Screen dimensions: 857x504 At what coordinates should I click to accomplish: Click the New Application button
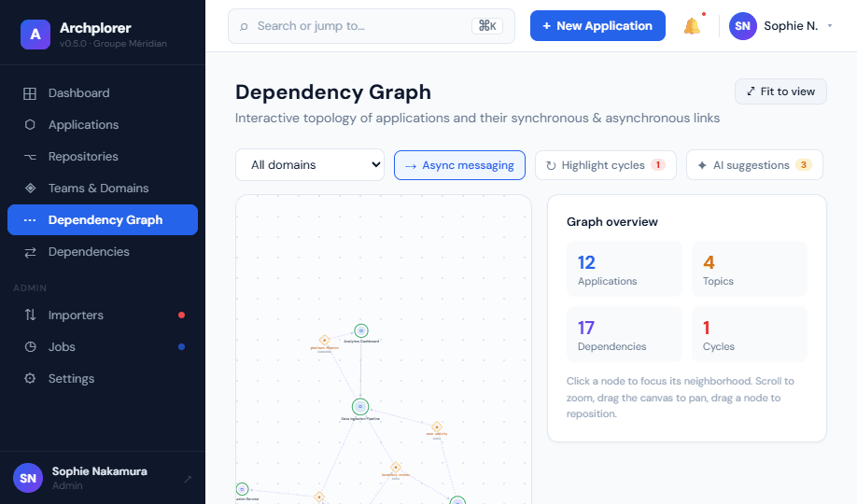[597, 26]
